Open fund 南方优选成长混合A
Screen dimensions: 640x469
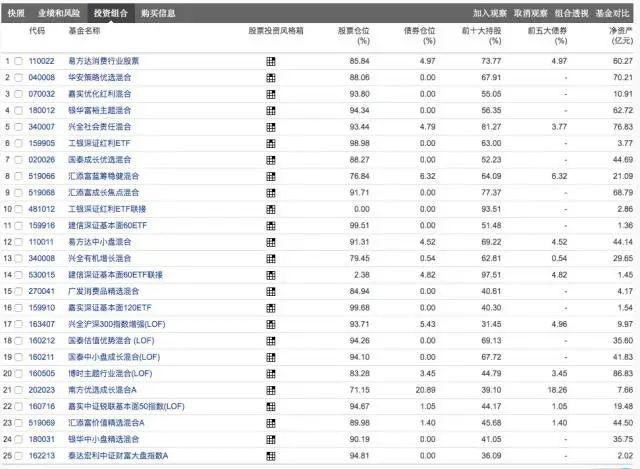(102, 390)
